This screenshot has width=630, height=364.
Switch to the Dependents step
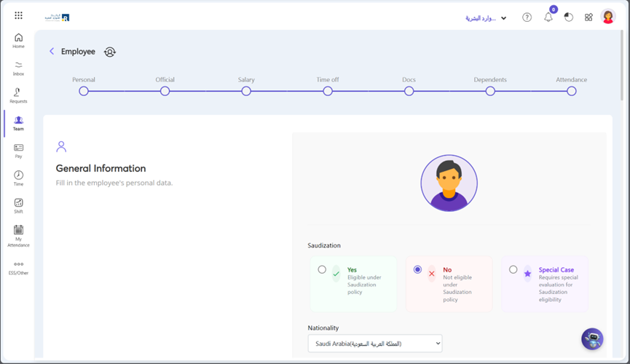click(490, 91)
